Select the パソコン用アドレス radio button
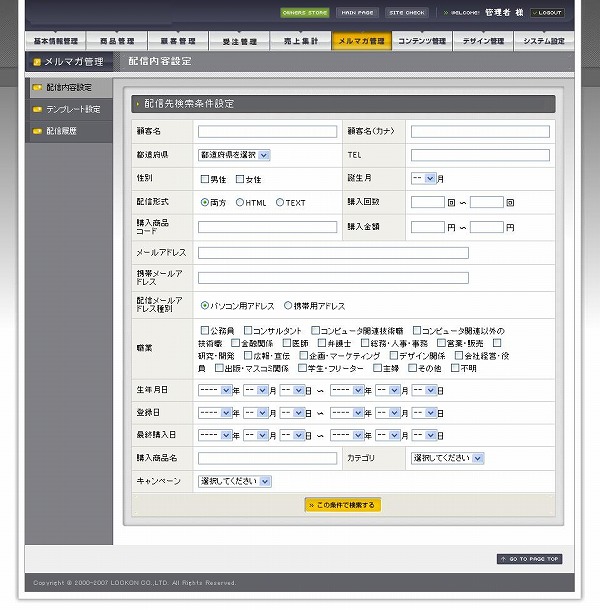The image size is (600, 610). point(205,305)
